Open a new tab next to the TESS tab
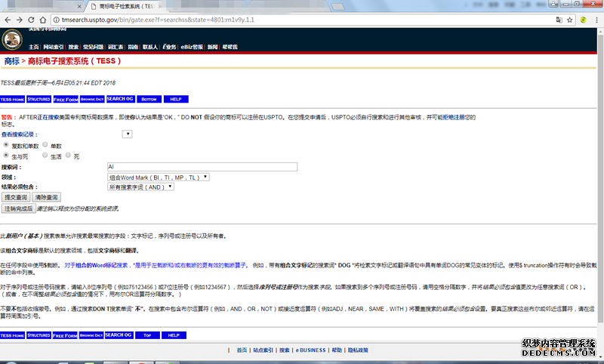 (x=337, y=7)
